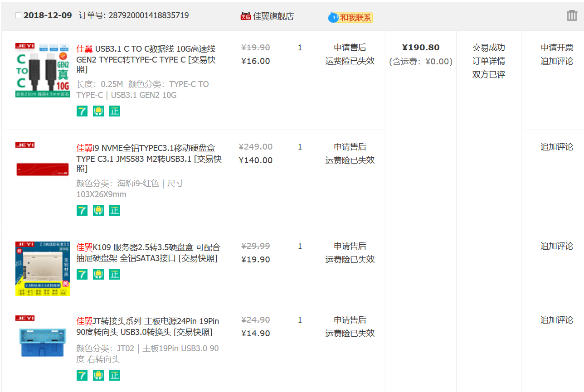
Task: Click spec text 长度: 0.25M
Action: pos(100,84)
